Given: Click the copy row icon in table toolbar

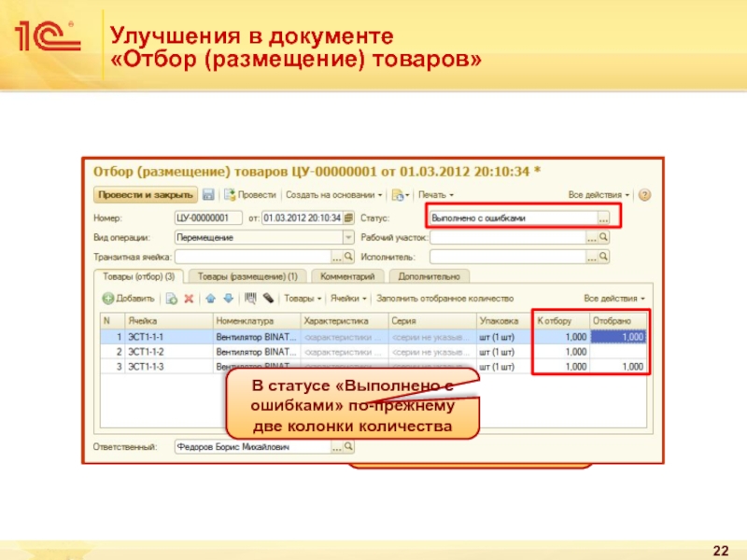Looking at the screenshot, I should coord(172,299).
